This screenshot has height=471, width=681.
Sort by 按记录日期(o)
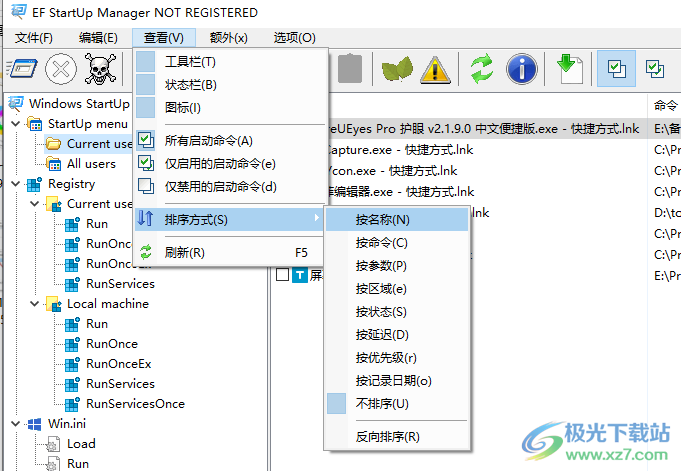[397, 381]
